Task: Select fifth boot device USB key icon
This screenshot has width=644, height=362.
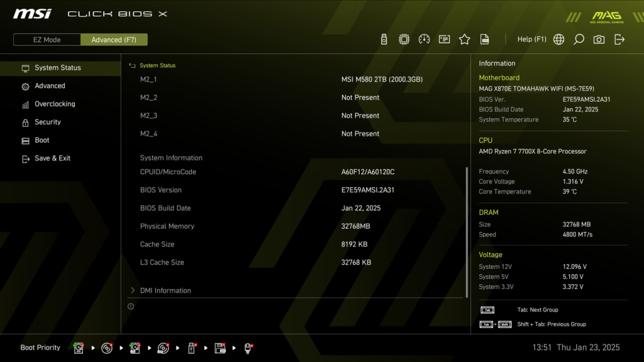Action: click(x=191, y=348)
